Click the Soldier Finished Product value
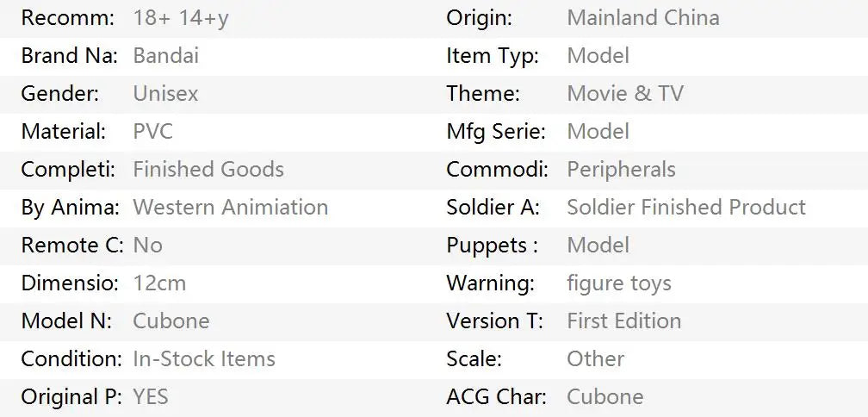 click(685, 208)
